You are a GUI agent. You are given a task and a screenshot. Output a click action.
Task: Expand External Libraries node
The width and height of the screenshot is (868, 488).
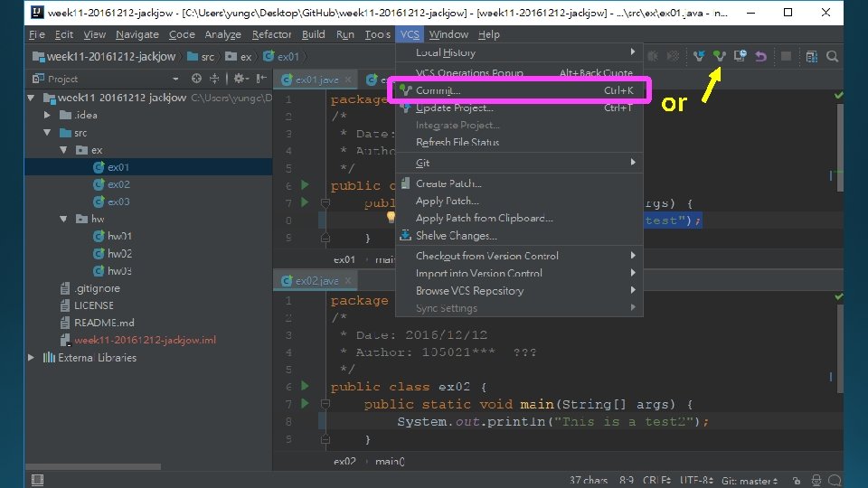31,358
